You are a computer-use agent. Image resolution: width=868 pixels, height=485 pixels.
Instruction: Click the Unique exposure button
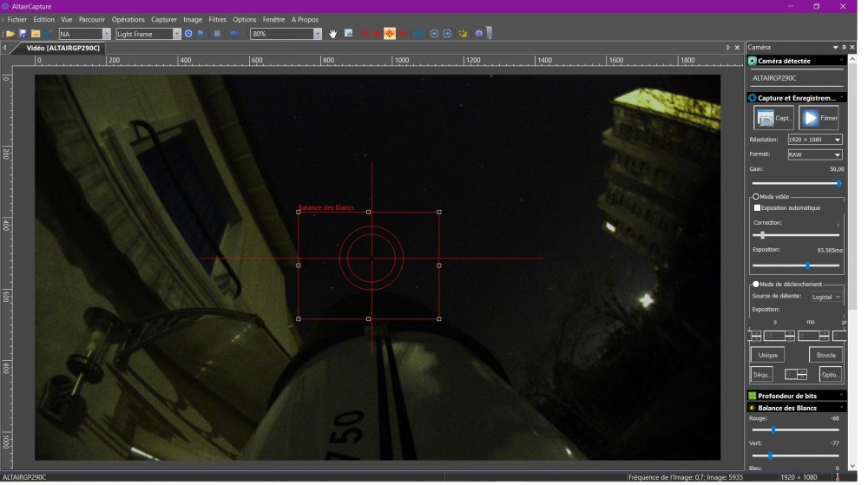[x=768, y=356]
